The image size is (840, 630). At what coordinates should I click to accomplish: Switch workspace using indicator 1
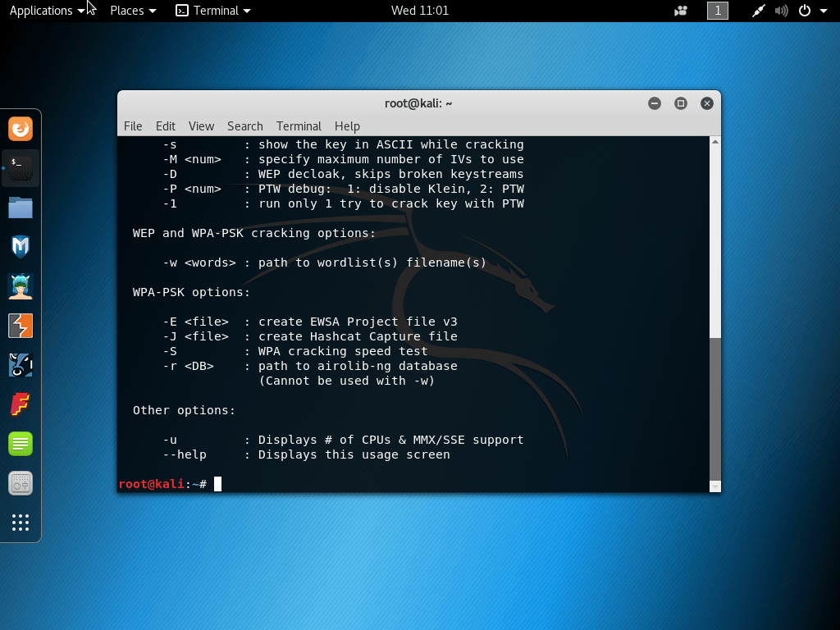(x=717, y=11)
